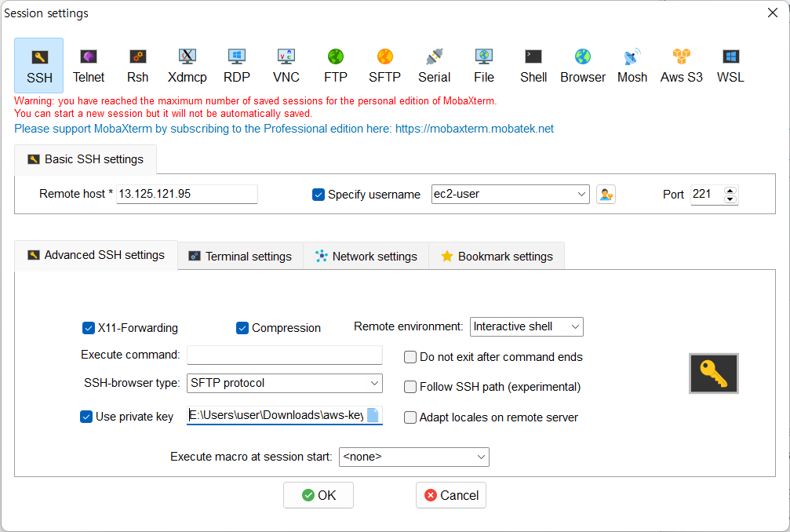Enable Follow SSH path (experimental)

pos(410,387)
